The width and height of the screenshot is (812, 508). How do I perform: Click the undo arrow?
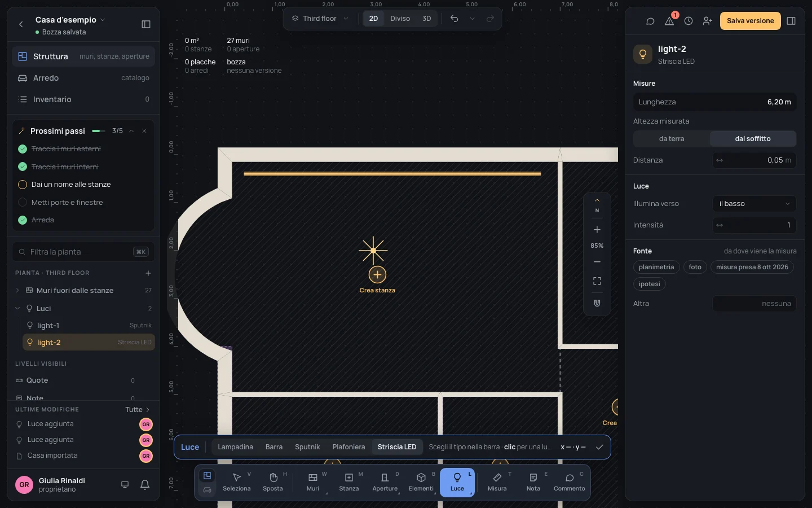click(x=454, y=19)
